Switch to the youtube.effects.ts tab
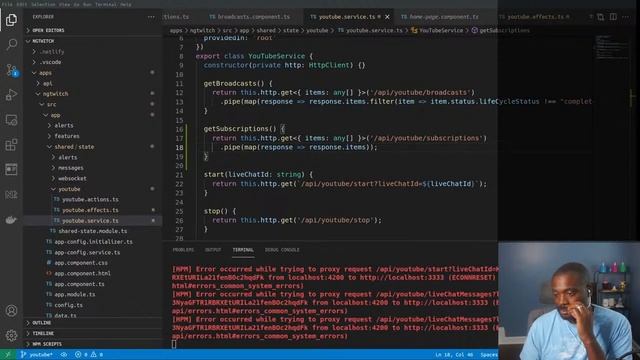 point(535,17)
